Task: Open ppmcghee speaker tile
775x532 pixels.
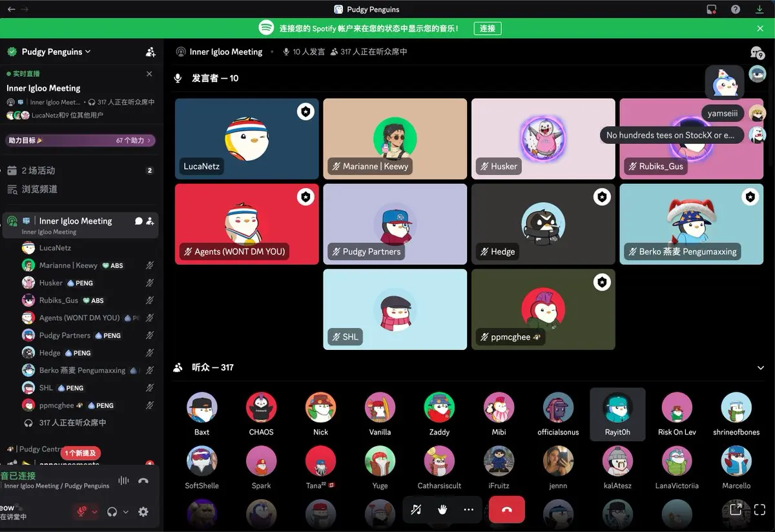Action: 543,309
